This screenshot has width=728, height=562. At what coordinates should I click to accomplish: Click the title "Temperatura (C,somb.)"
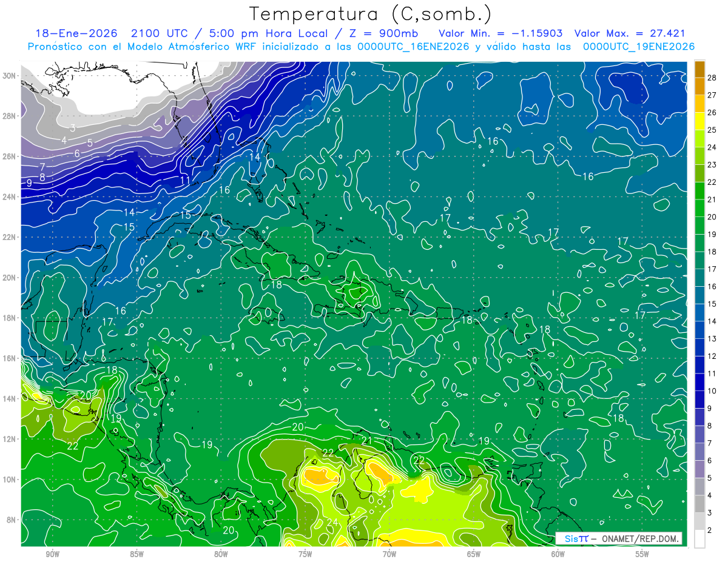click(x=371, y=14)
